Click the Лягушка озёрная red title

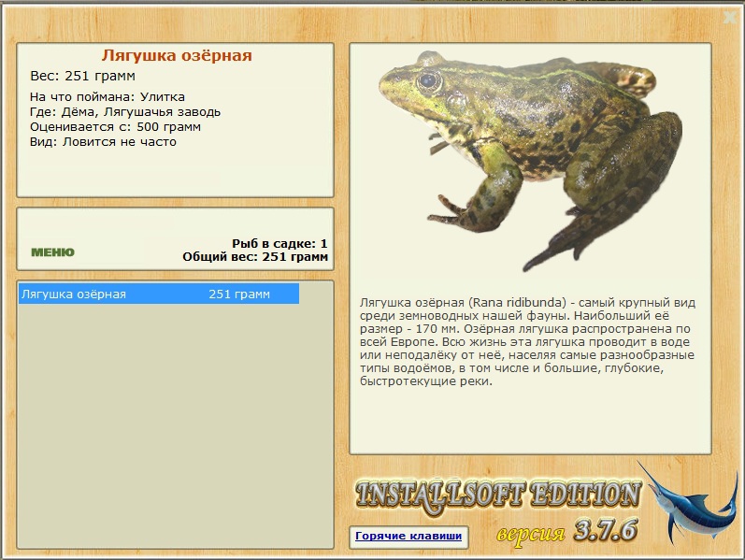(x=177, y=55)
